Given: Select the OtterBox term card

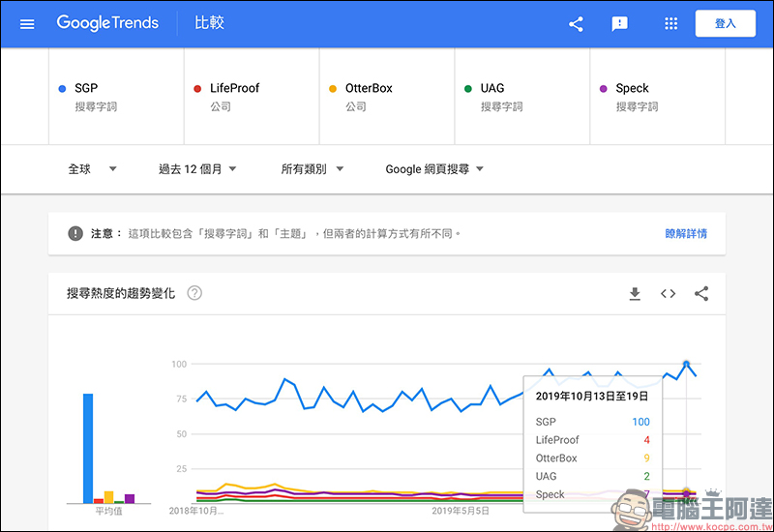Looking at the screenshot, I should point(387,96).
